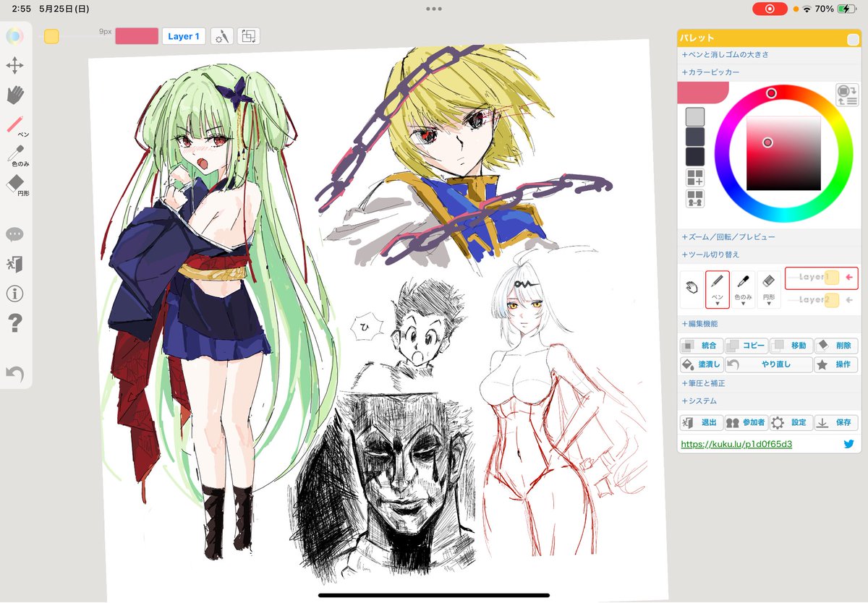The height and width of the screenshot is (603, 868).
Task: Share via the Twitter bird icon
Action: (848, 444)
